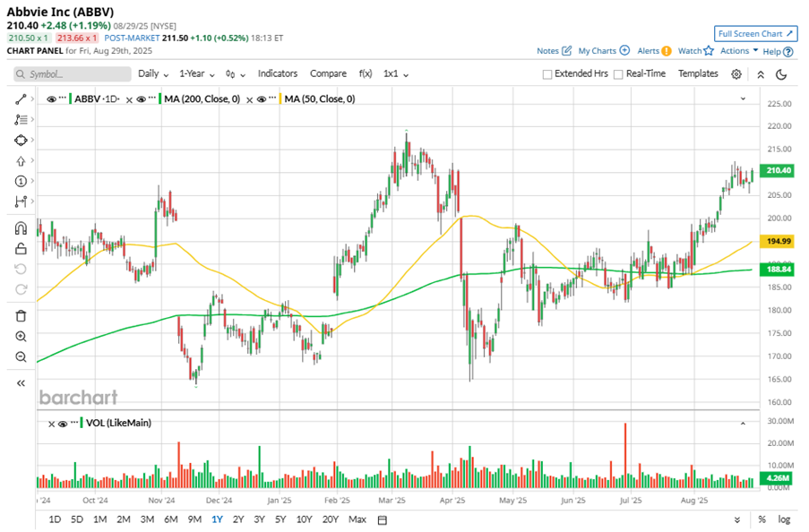Open ABBV series options menu dots
This screenshot has height=532, width=809.
[x=62, y=98]
